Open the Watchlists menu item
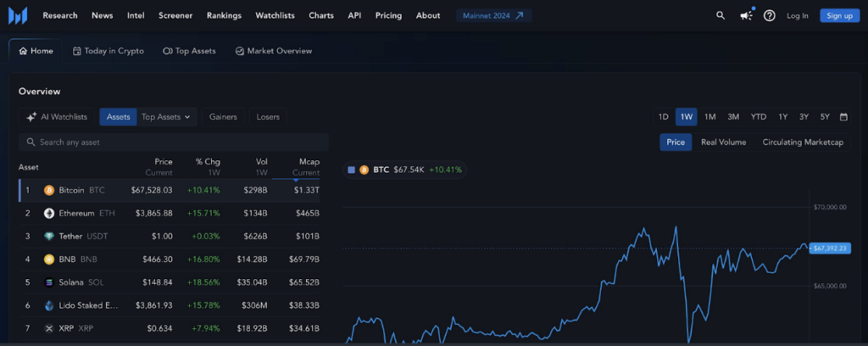868x346 pixels. [275, 15]
